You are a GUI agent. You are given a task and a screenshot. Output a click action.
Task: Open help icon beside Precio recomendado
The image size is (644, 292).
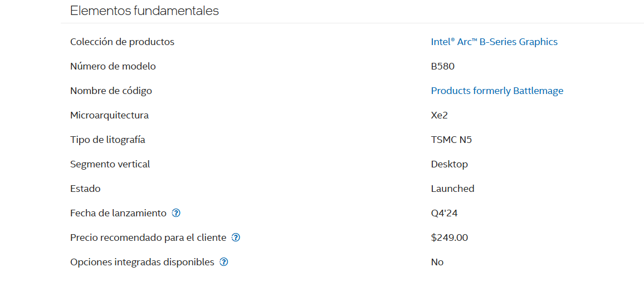(x=236, y=237)
